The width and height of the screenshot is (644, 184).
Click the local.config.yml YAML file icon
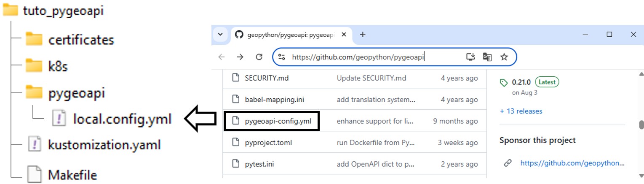click(59, 119)
